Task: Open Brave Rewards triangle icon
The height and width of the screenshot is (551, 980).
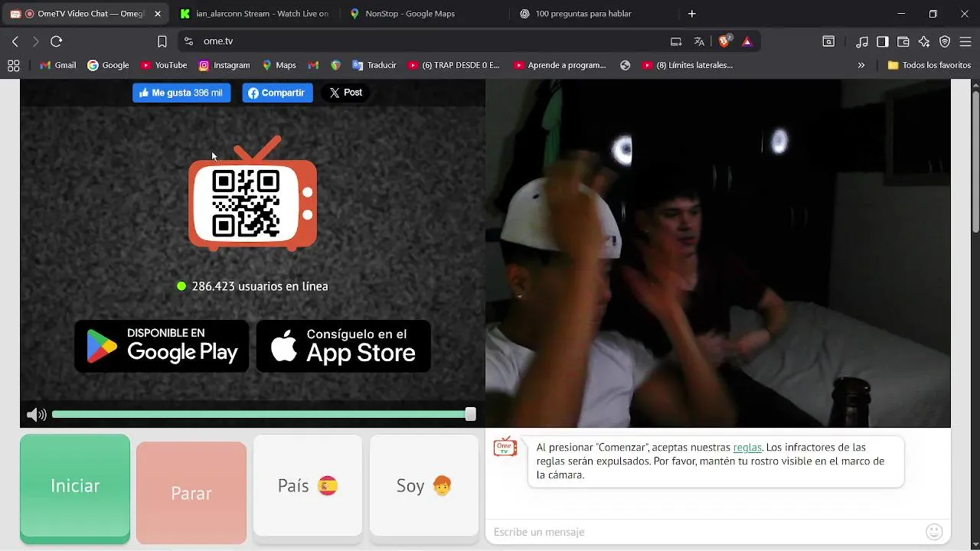Action: pyautogui.click(x=747, y=41)
